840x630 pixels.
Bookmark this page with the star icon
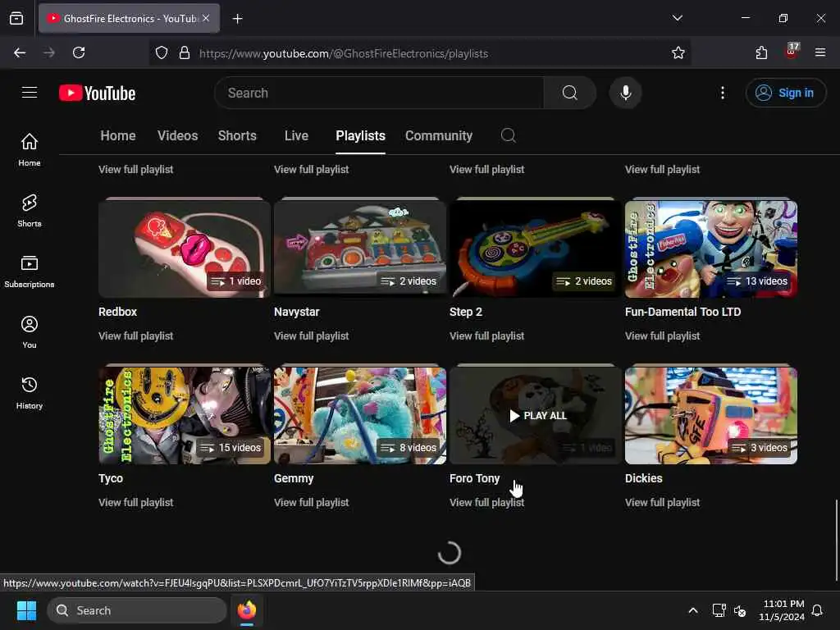tap(678, 52)
